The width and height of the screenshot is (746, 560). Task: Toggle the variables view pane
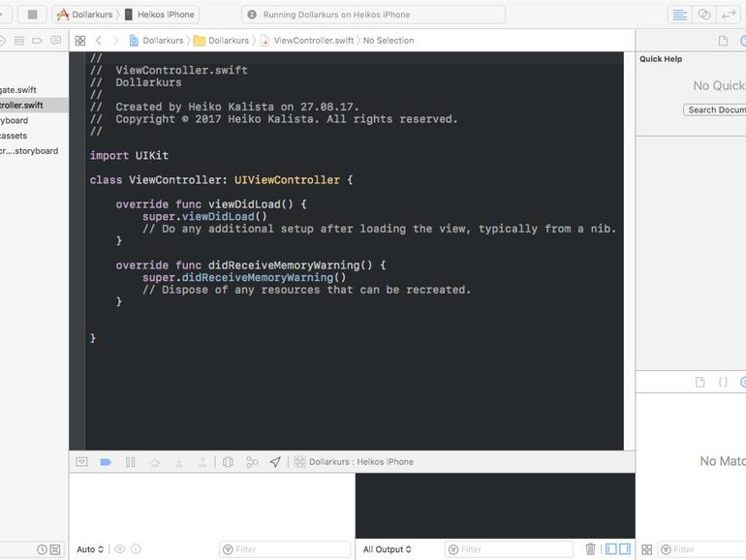(x=611, y=549)
